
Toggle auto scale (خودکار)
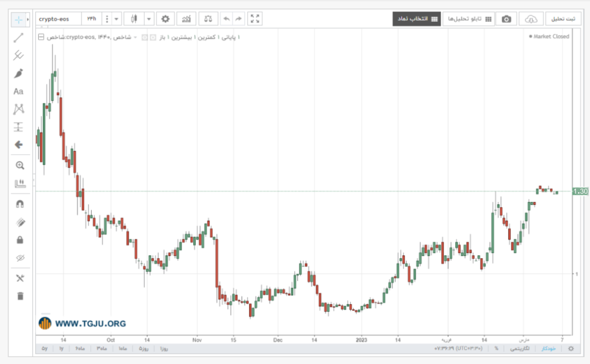[x=548, y=349]
